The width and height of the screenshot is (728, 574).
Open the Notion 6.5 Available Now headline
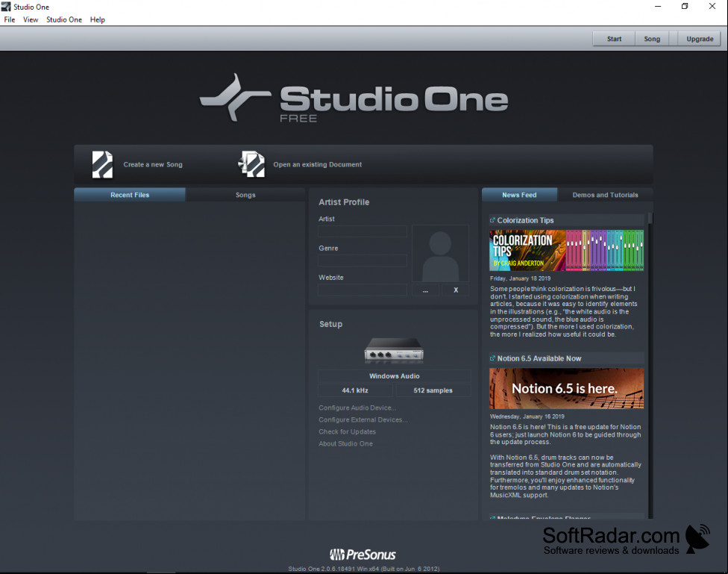tap(539, 358)
